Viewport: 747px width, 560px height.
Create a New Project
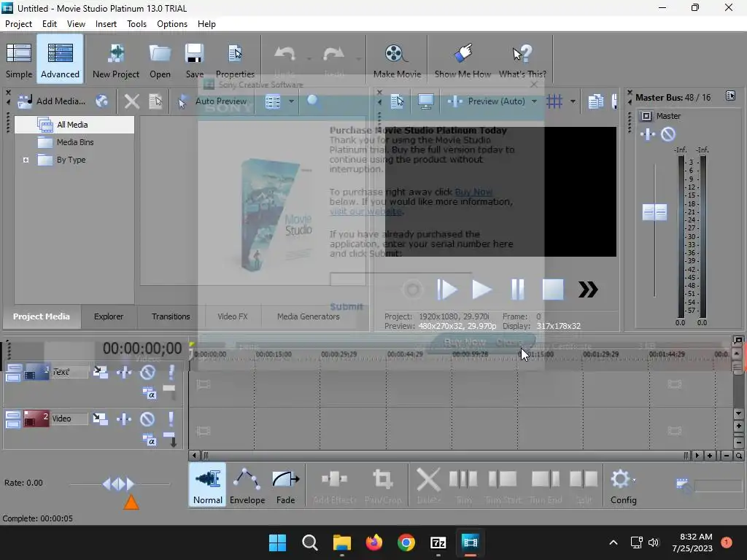(116, 60)
